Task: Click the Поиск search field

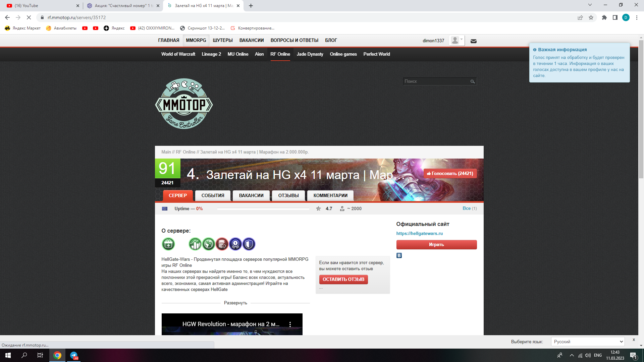Action: [436, 81]
